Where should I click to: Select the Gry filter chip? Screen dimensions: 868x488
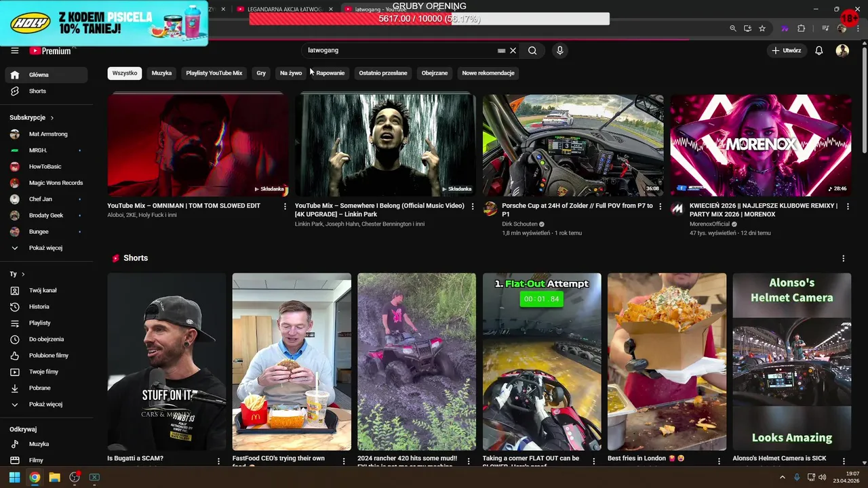click(x=261, y=73)
